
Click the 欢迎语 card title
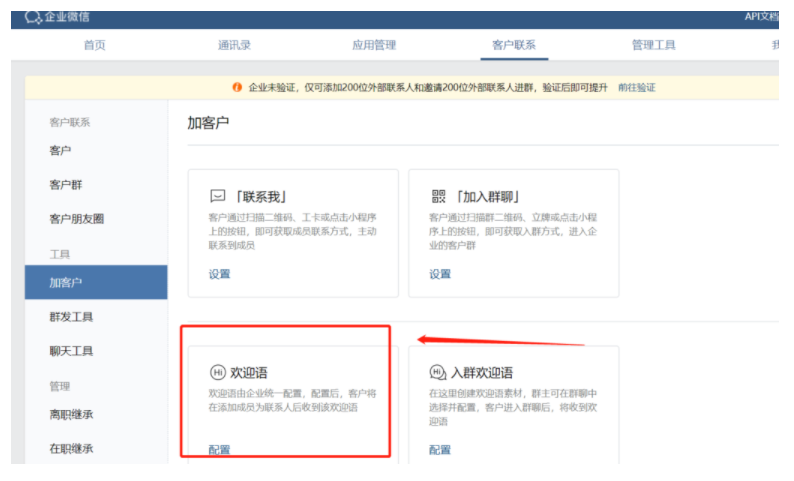[249, 373]
